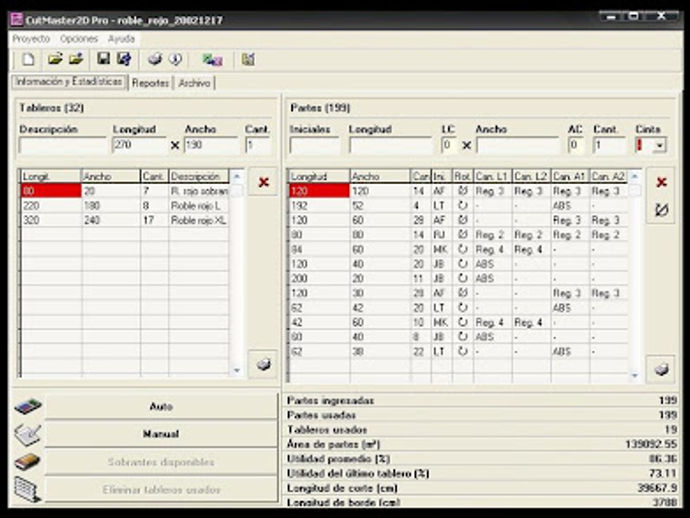Toggle rotation icon in 200 x 20 row

click(x=462, y=278)
